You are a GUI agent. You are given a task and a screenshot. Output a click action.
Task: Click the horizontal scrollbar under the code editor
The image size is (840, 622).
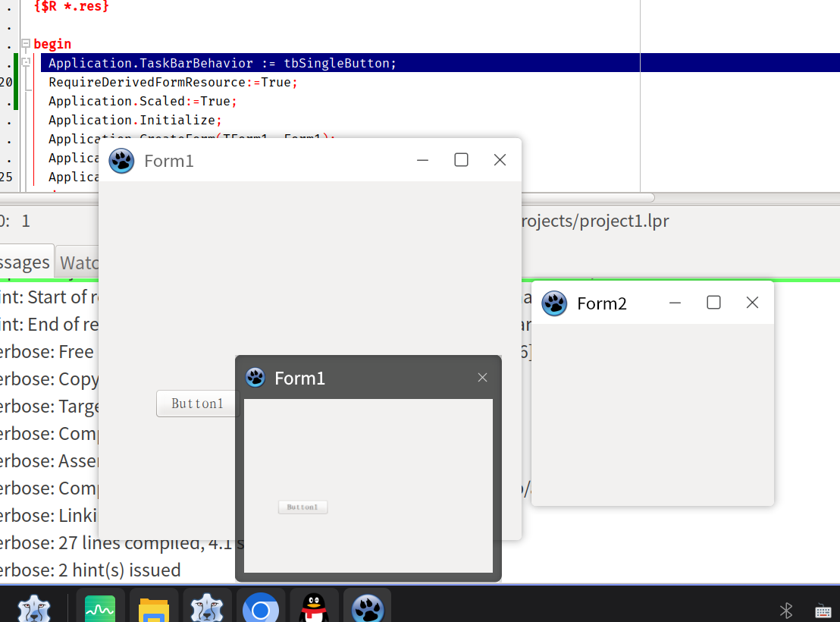click(327, 197)
